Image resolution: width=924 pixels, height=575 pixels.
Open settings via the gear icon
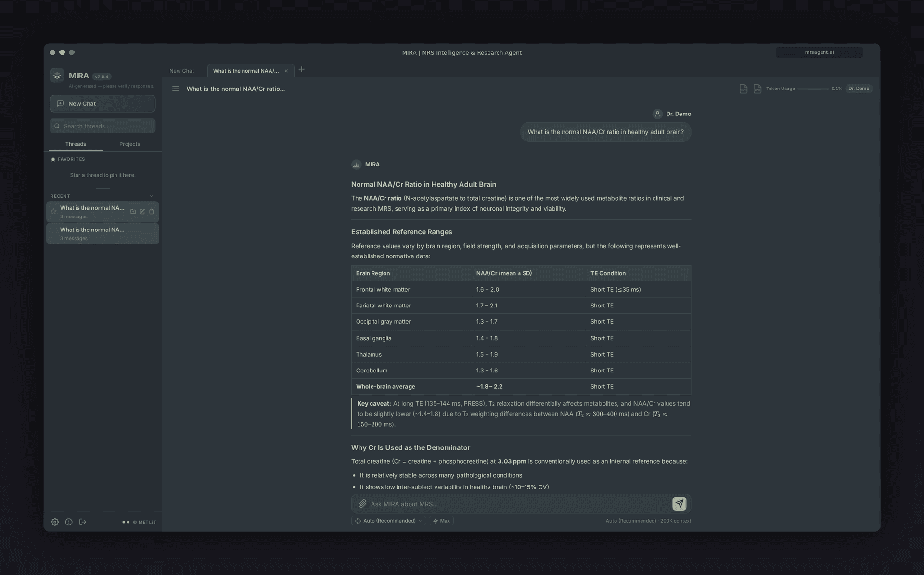pos(55,522)
